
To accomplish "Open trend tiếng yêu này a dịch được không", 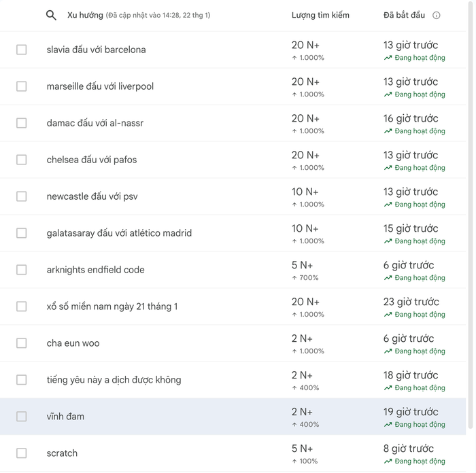I will (114, 380).
